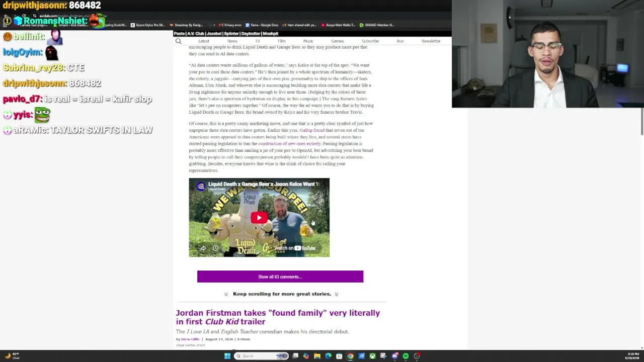Click the chevron right of Keep scrolling
Screen dimensions: 644x362
point(337,294)
